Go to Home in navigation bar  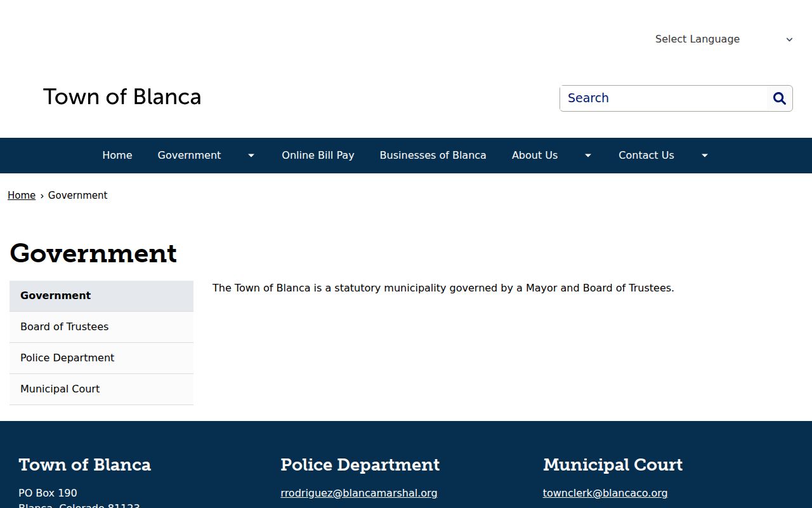pos(117,156)
